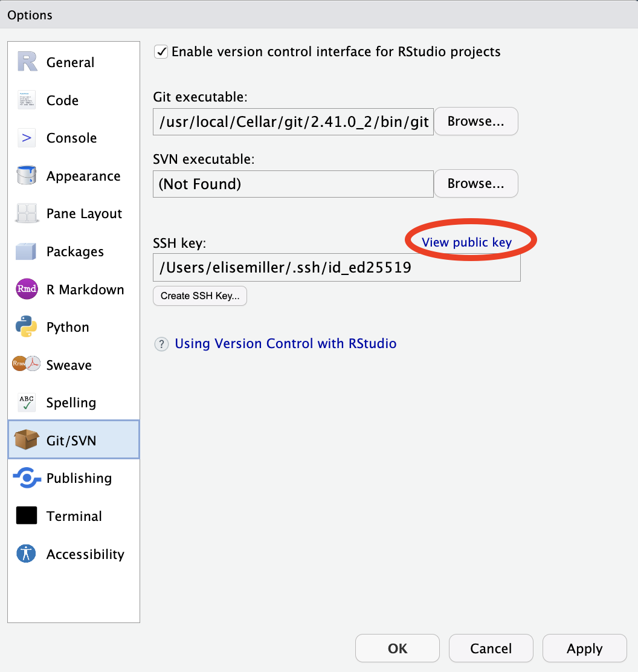This screenshot has height=672, width=638.
Task: Click the help question mark icon
Action: tap(161, 344)
